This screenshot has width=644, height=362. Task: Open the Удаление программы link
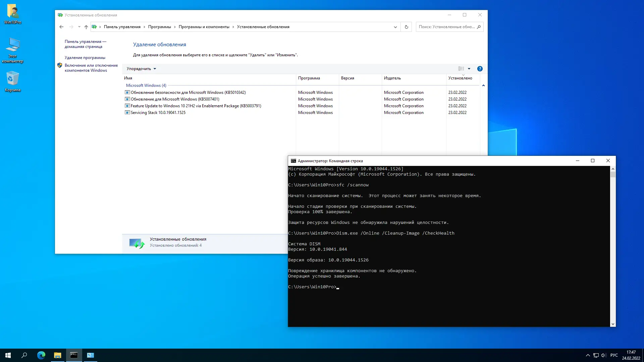[x=85, y=58]
